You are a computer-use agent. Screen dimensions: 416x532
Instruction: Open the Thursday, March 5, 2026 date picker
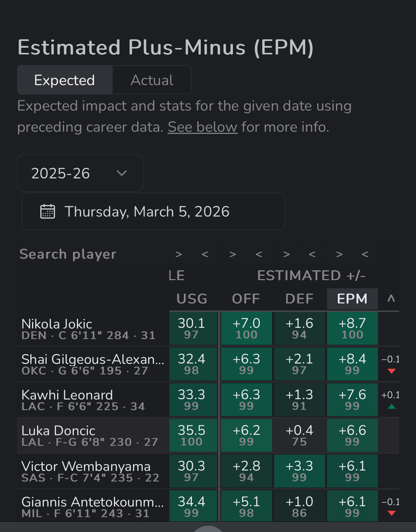153,212
